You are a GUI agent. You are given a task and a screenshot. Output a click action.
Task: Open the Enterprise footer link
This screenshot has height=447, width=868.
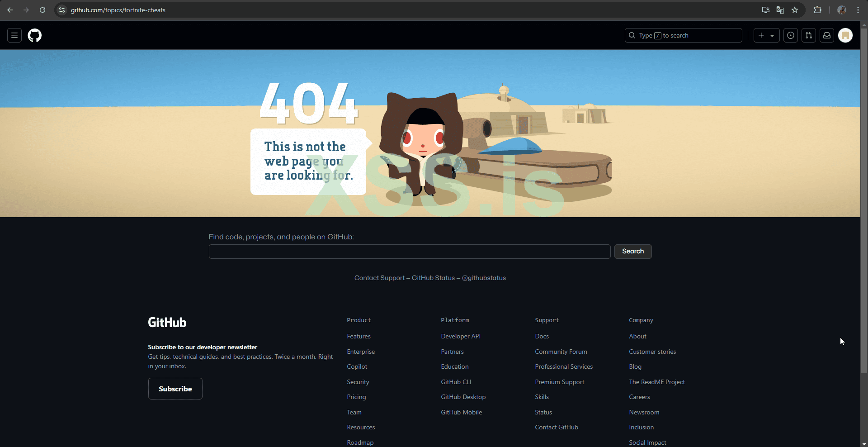coord(361,352)
